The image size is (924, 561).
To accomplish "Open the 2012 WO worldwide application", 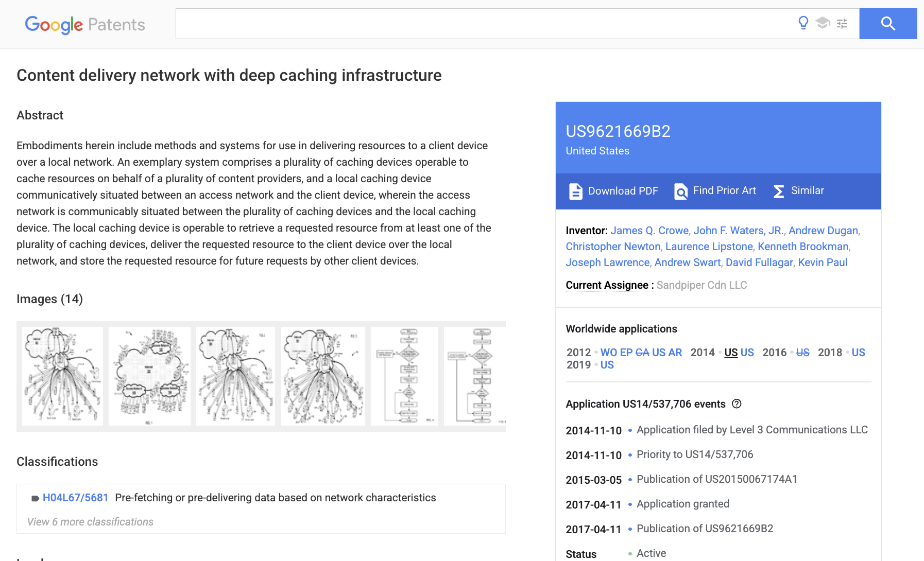I will click(x=608, y=353).
